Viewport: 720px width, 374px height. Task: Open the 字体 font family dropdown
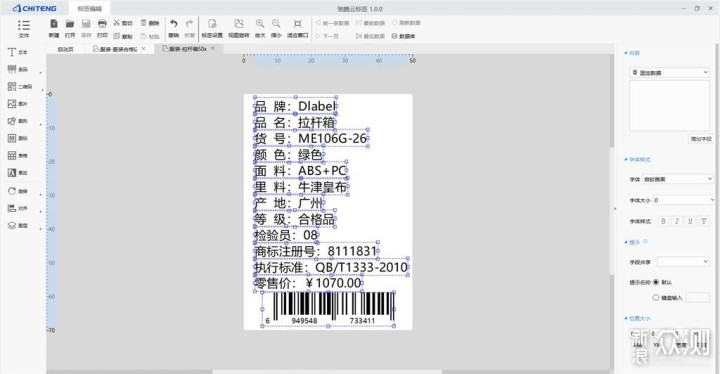(677, 179)
